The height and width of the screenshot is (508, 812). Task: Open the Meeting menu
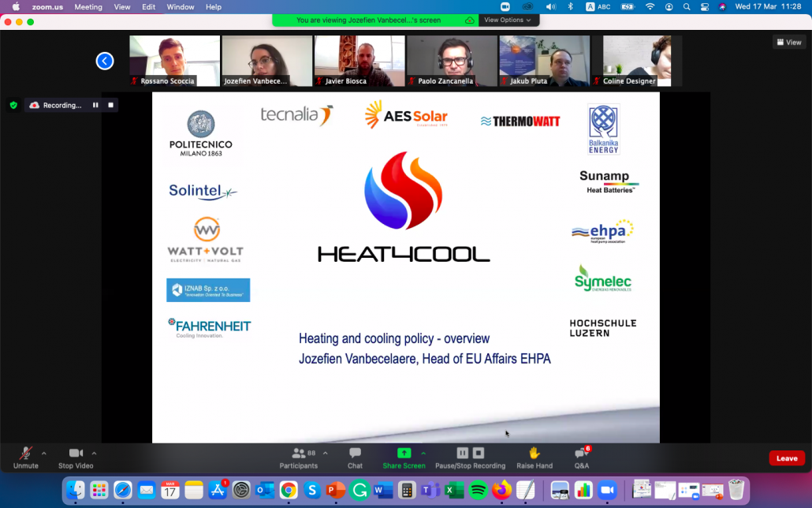click(x=88, y=7)
